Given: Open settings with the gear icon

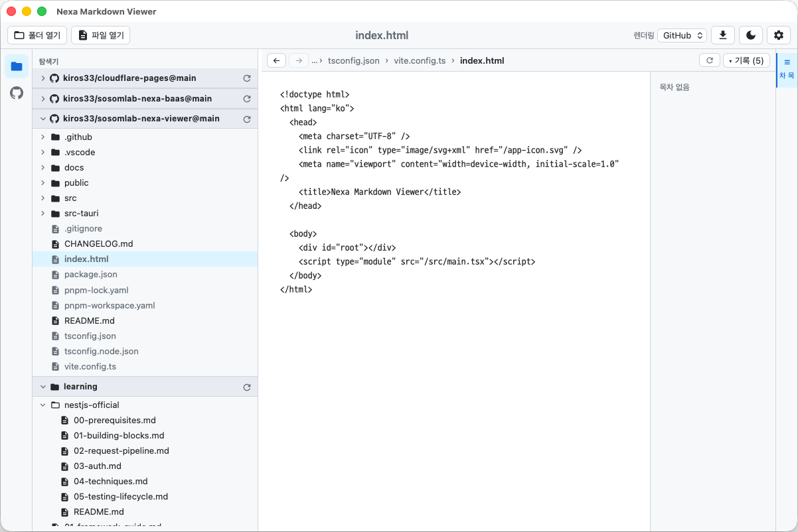Looking at the screenshot, I should pos(779,35).
